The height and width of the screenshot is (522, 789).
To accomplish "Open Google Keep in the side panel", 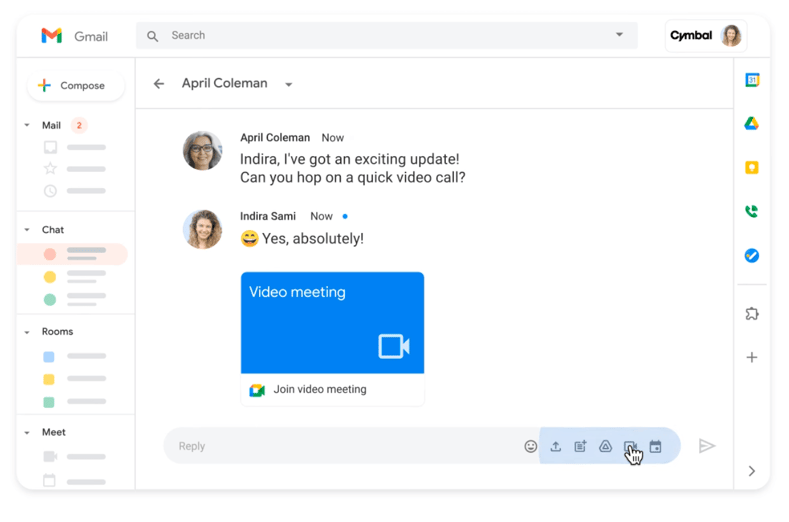I will point(751,168).
